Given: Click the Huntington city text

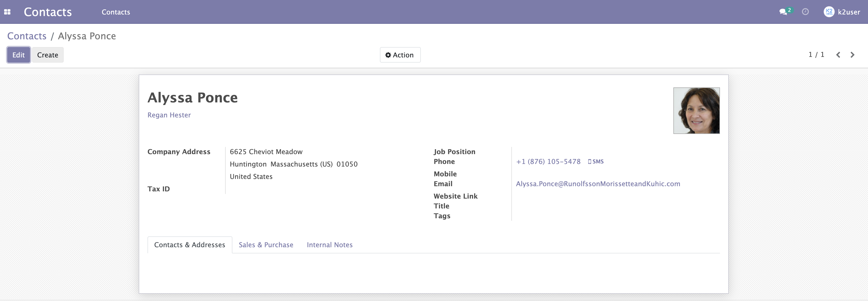Looking at the screenshot, I should pyautogui.click(x=248, y=164).
